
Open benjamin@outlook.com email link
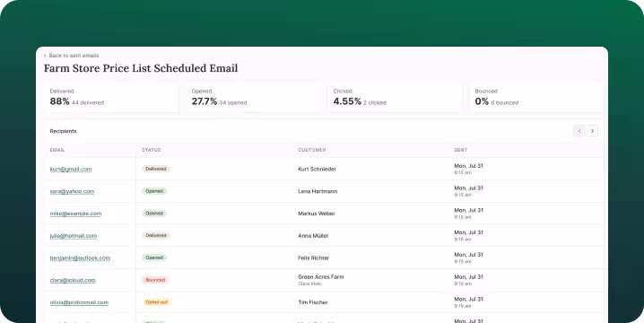point(80,258)
